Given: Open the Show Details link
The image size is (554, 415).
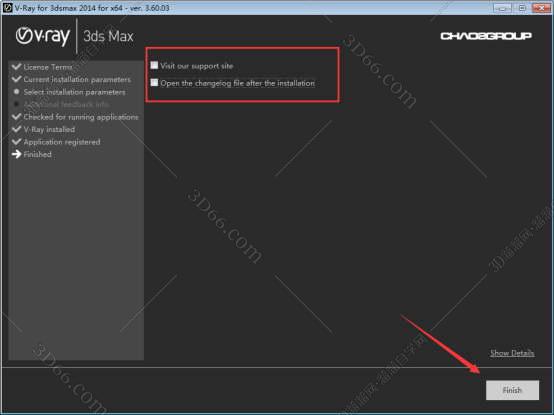Looking at the screenshot, I should pos(512,353).
